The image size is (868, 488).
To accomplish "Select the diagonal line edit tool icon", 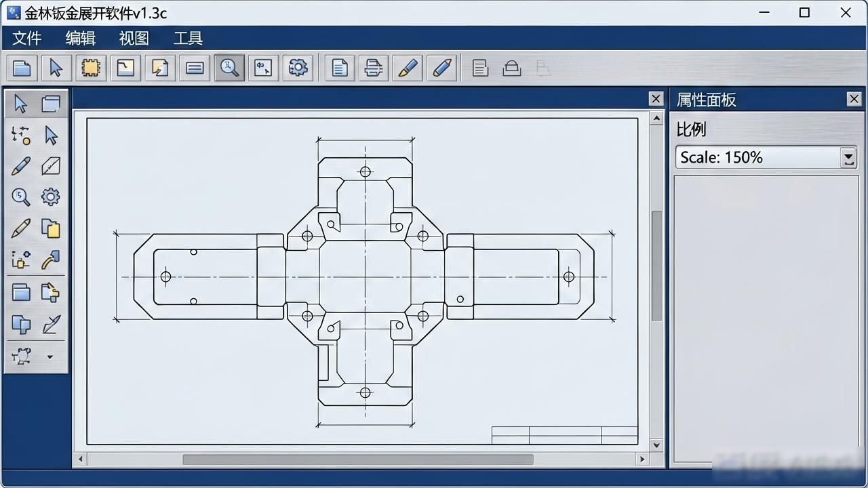I will [x=51, y=325].
